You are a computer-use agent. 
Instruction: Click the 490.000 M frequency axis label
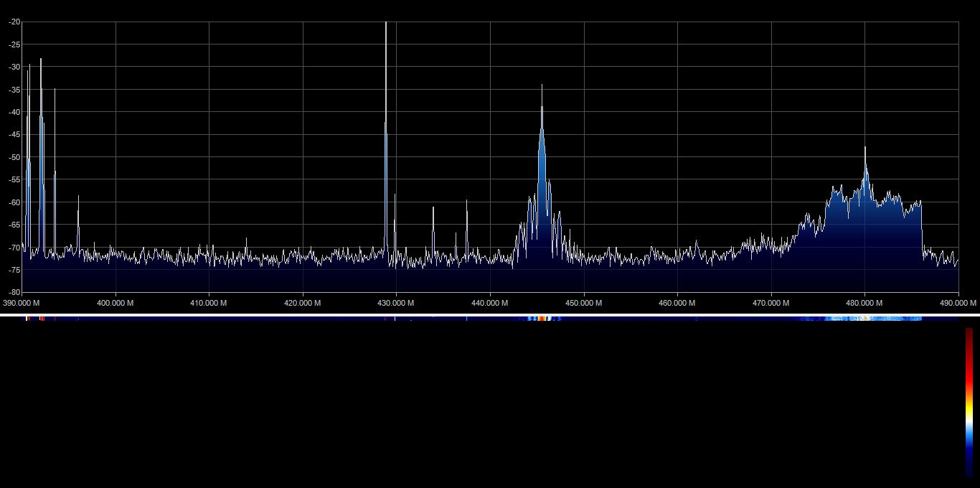(x=958, y=303)
